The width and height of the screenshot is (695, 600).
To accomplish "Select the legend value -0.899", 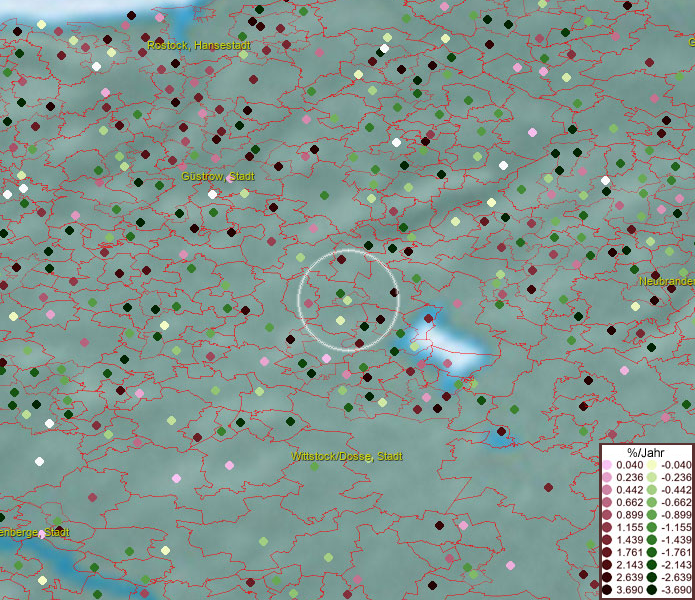I will point(676,515).
